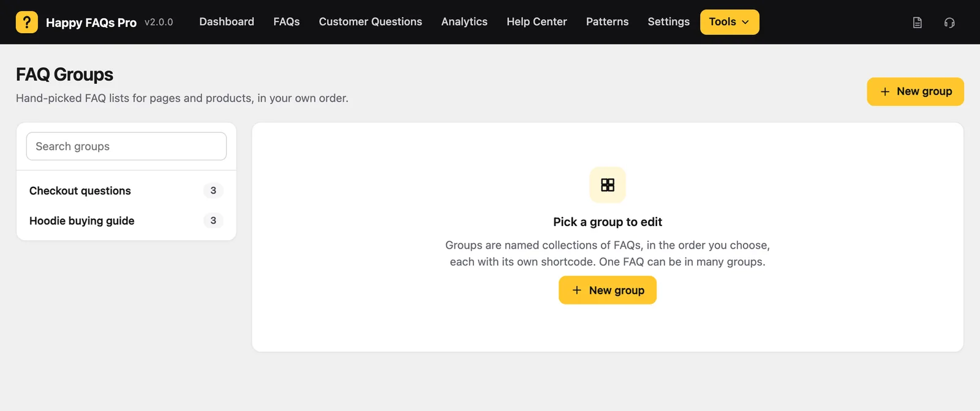The height and width of the screenshot is (411, 980).
Task: Open the Patterns page
Action: [x=608, y=22]
